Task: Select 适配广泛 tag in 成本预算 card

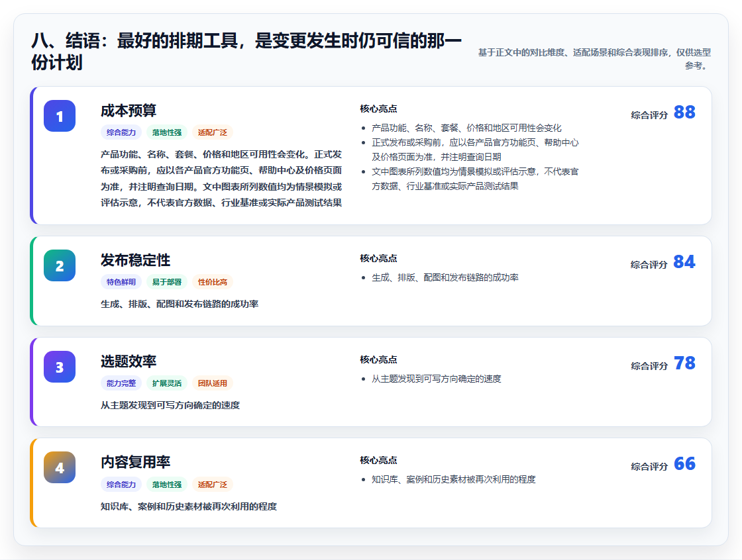Action: 213,132
